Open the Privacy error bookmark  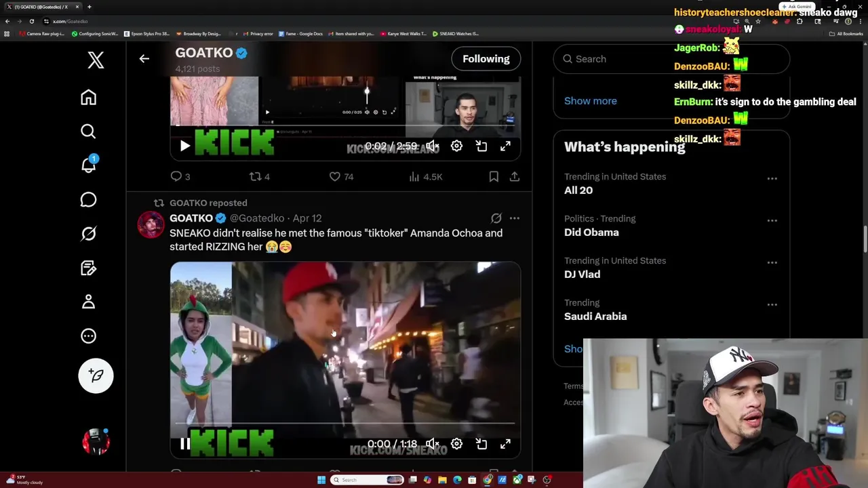click(x=258, y=33)
